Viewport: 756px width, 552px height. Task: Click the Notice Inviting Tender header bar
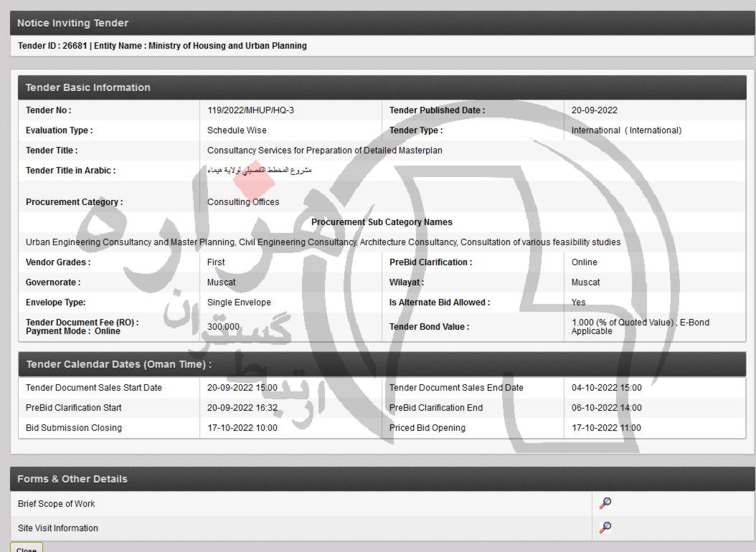pos(72,23)
